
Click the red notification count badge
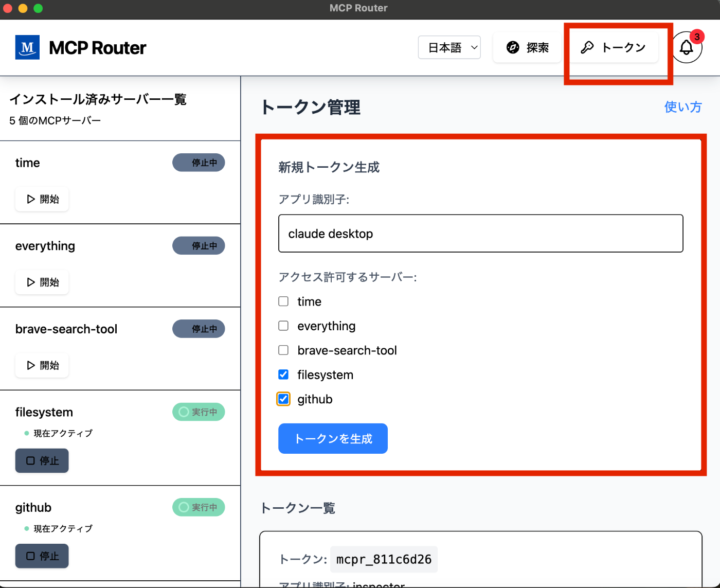(697, 37)
